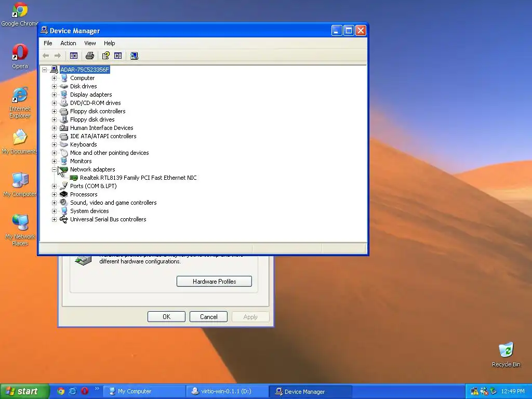Expand the Display adapters category
Screen dimensions: 532x399
pyautogui.click(x=54, y=95)
